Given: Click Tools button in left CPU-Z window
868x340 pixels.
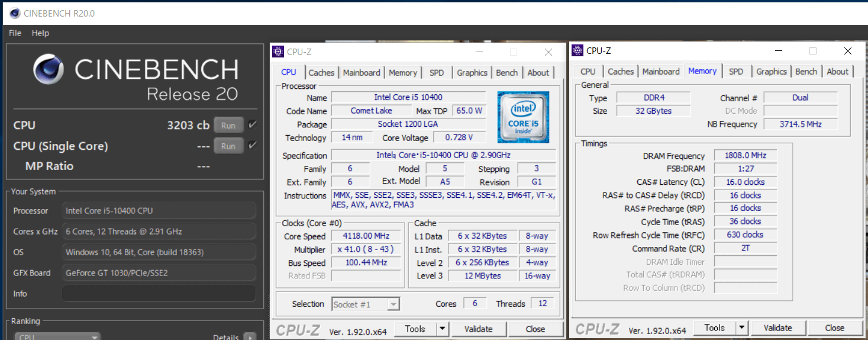Looking at the screenshot, I should 415,329.
